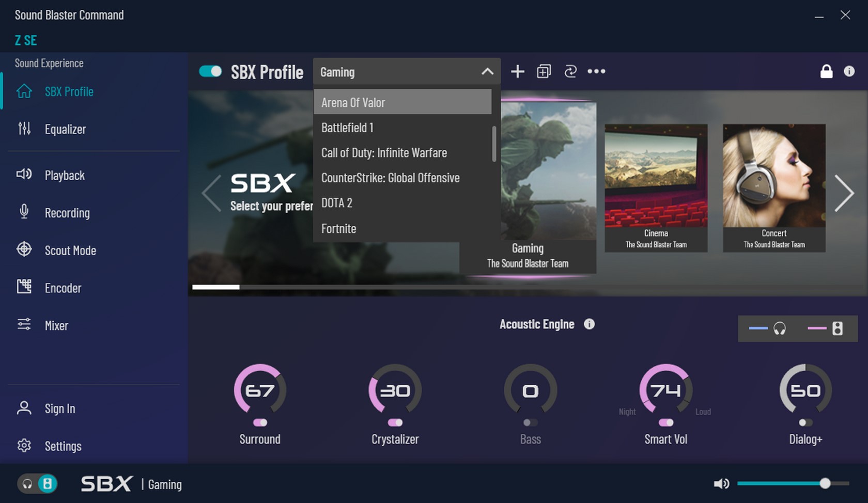The width and height of the screenshot is (868, 503).
Task: Open the Equalizer sliders icon
Action: 24,129
